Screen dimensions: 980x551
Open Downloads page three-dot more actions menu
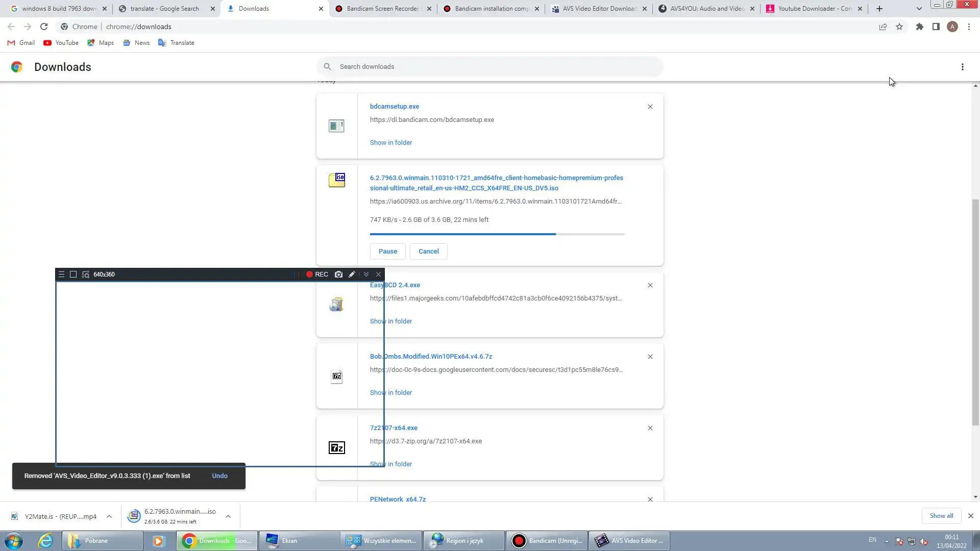(x=962, y=67)
